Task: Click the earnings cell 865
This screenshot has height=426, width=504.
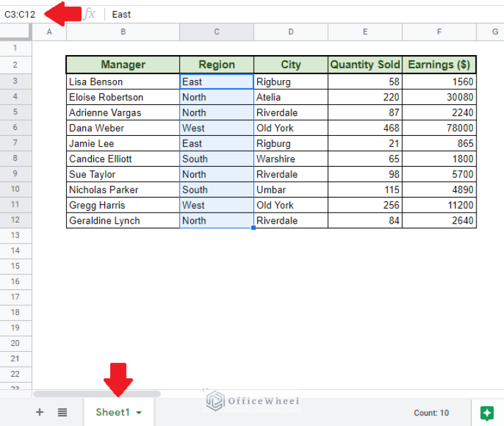Action: tap(440, 143)
